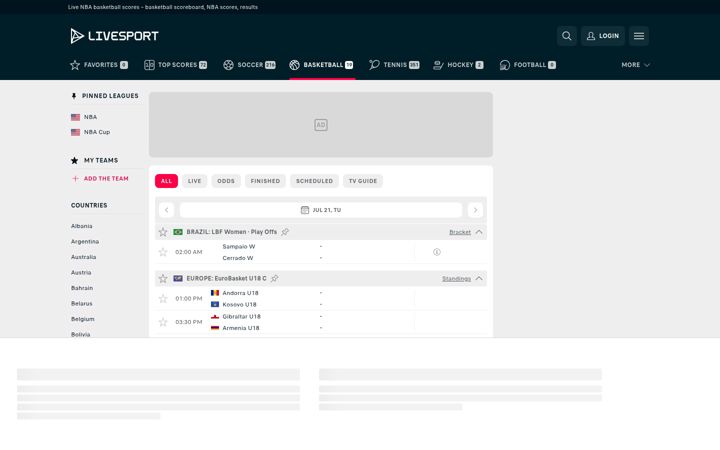
Task: Favorite the Brazil LBF Women league star
Action: (x=163, y=232)
